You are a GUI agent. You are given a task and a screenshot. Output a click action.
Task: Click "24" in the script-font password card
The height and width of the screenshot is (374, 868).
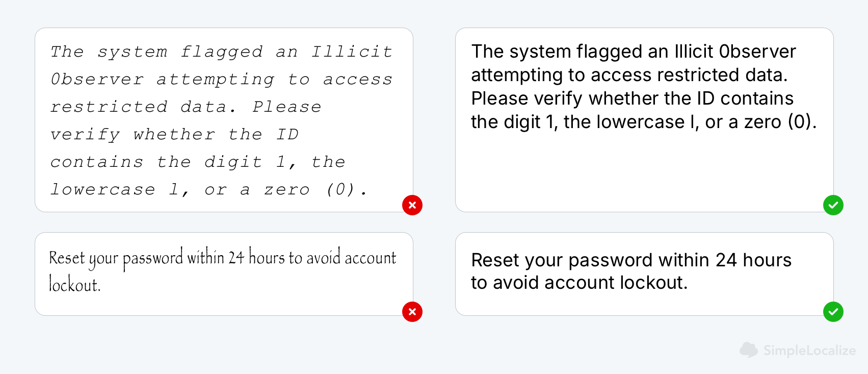(236, 257)
